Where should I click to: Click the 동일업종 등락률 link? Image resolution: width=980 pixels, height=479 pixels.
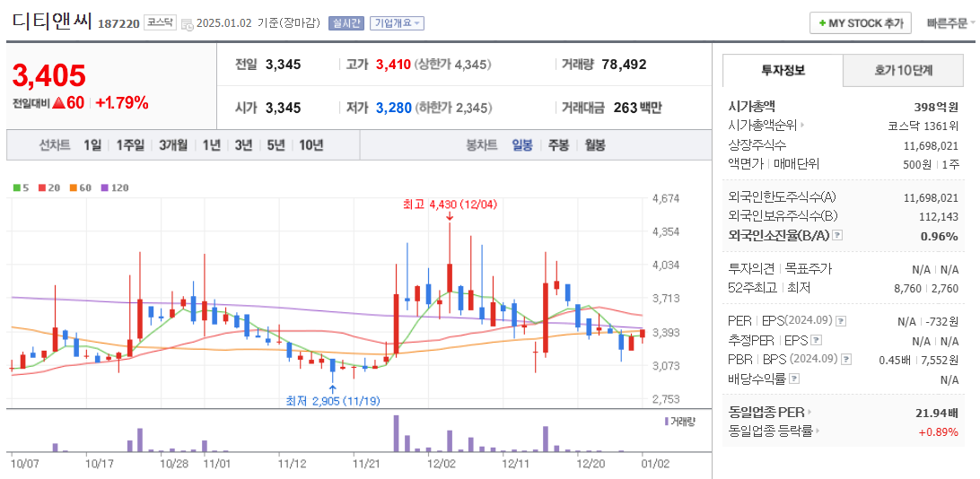tap(771, 431)
